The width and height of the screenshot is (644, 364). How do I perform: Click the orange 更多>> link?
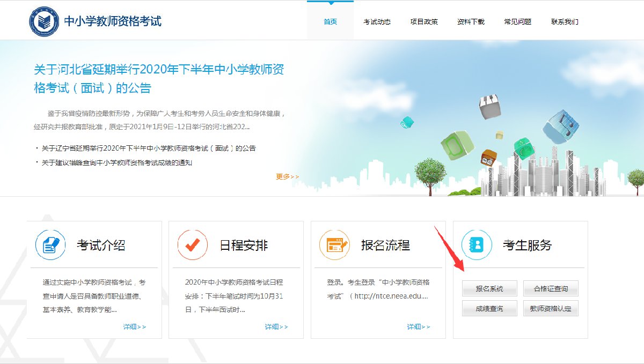tap(288, 176)
